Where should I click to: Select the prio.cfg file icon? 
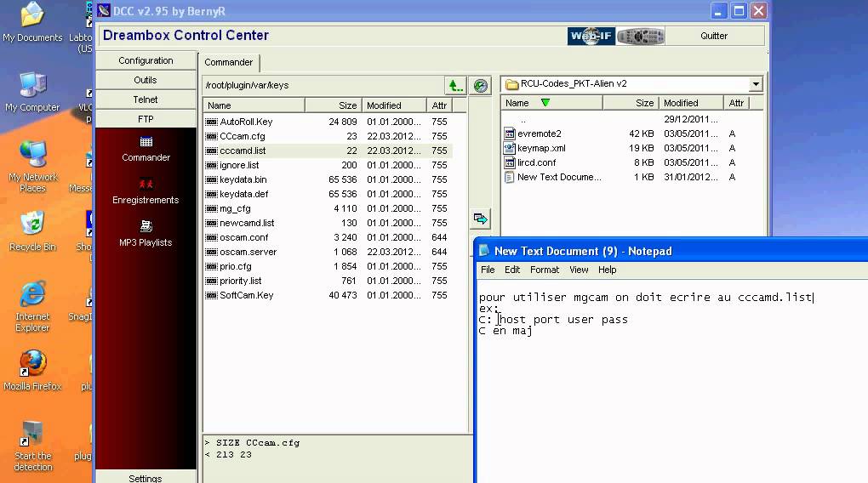tap(211, 266)
